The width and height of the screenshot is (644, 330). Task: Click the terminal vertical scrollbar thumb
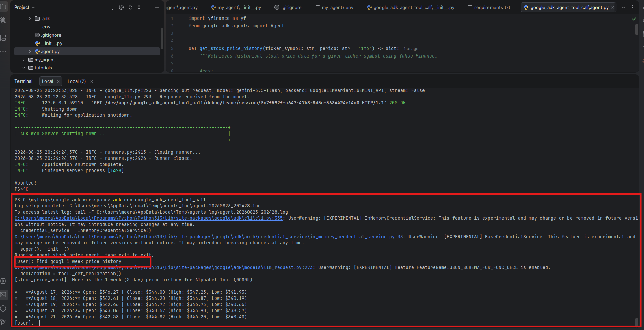(636, 322)
